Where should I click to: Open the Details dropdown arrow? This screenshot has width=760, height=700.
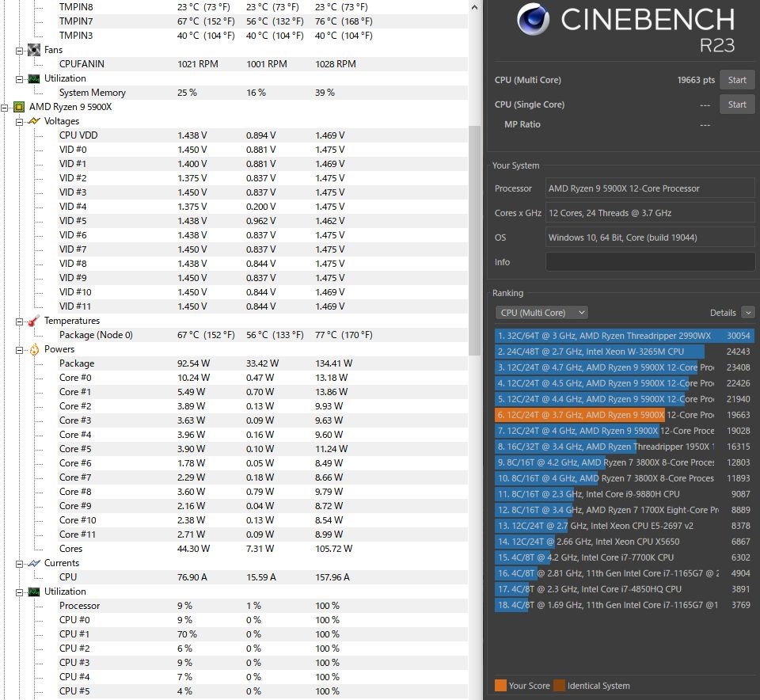coord(748,313)
